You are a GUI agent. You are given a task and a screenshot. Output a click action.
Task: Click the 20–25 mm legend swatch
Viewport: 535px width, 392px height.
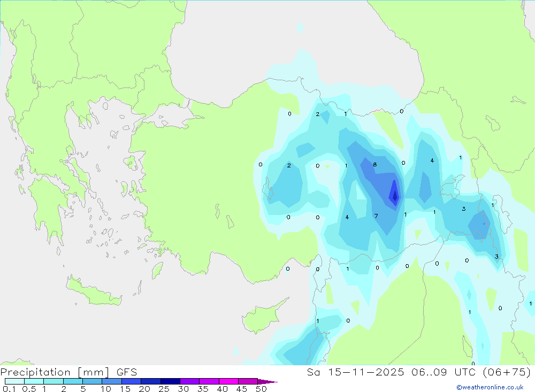(150, 381)
